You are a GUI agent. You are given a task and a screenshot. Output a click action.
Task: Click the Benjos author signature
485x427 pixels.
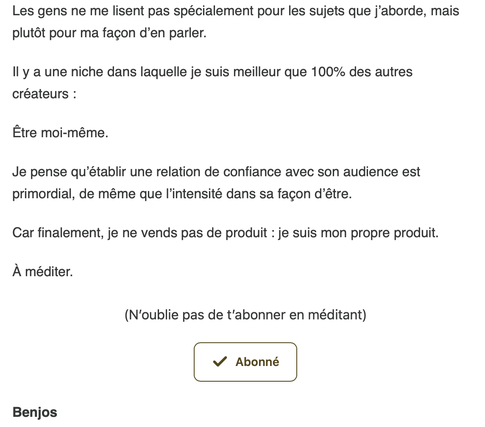pyautogui.click(x=35, y=412)
